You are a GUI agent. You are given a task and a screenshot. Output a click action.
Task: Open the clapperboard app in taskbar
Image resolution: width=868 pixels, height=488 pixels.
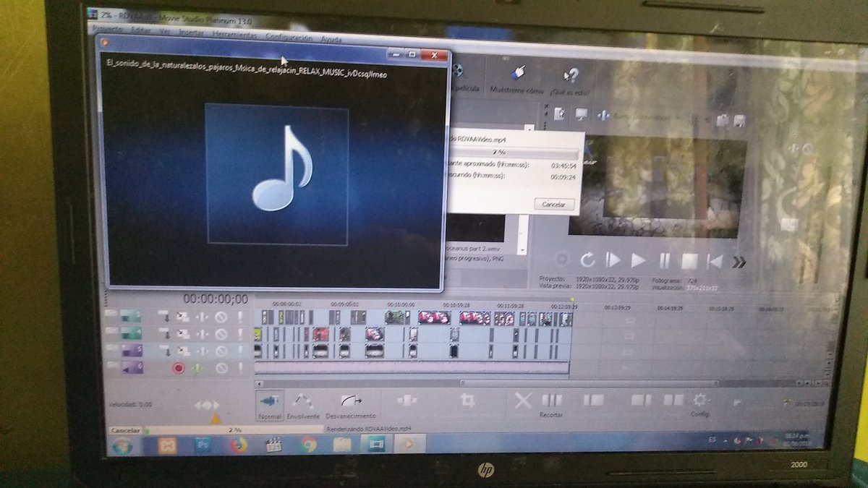pos(273,445)
